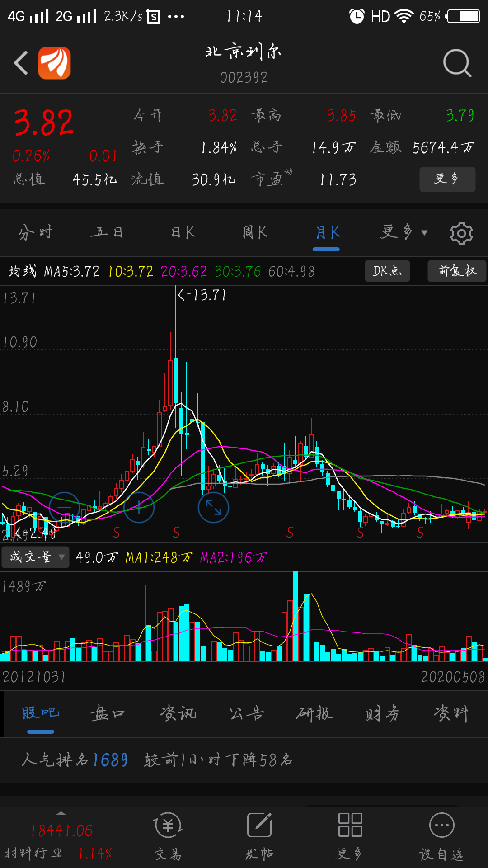Tap the 20200508 end date label

click(453, 677)
